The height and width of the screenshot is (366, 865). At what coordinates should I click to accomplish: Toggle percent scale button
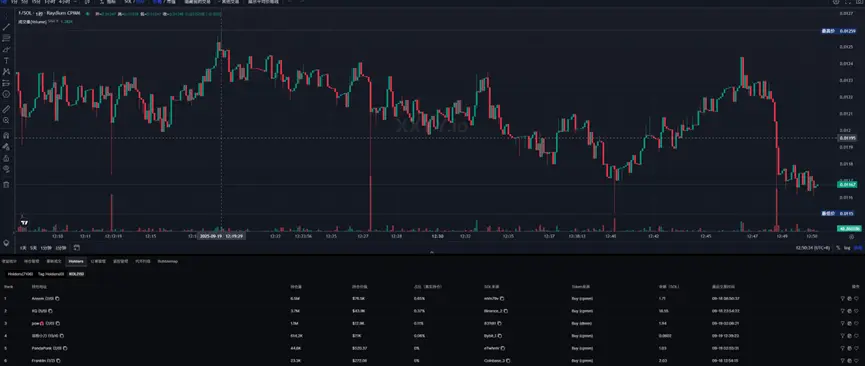[x=839, y=248]
